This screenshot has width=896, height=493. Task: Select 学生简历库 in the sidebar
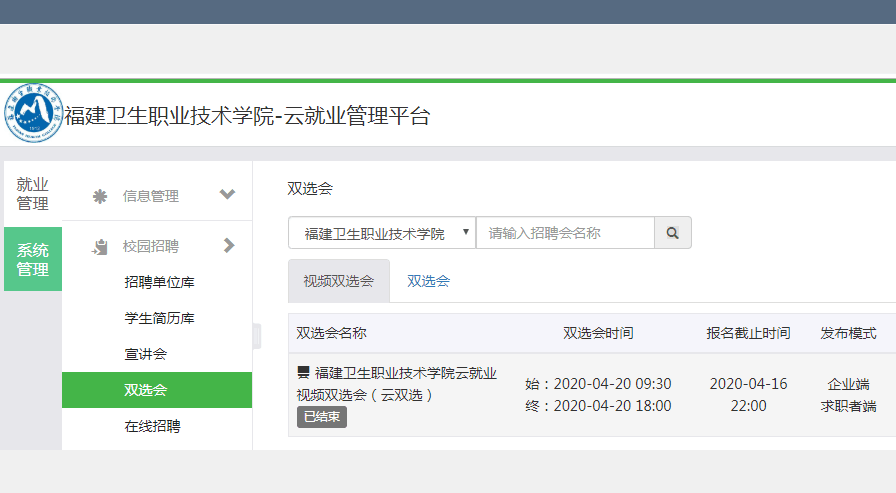[x=159, y=318]
